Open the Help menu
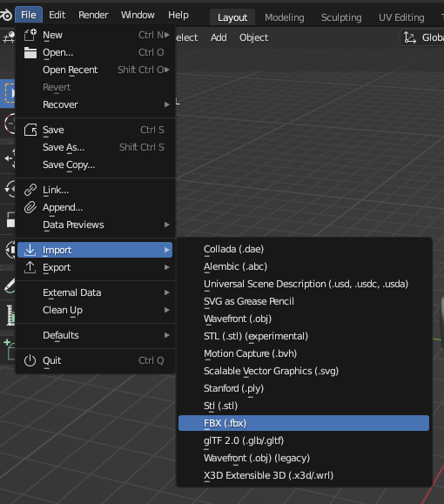444x504 pixels. pyautogui.click(x=178, y=15)
